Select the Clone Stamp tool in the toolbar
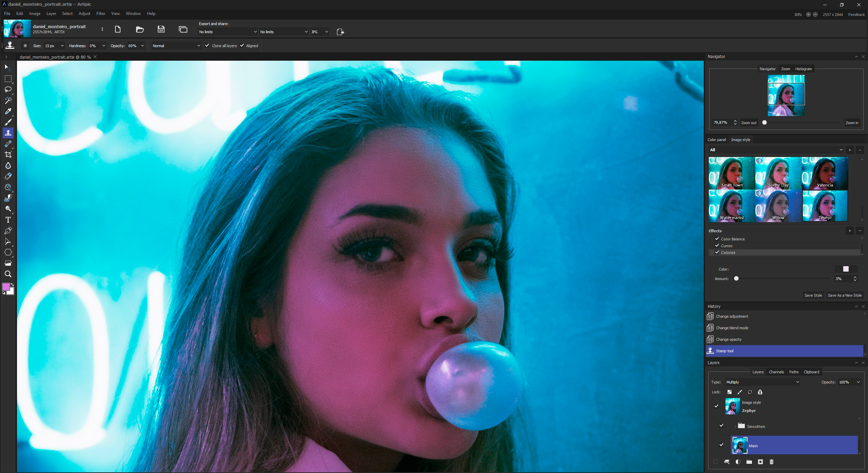The image size is (868, 473). point(8,132)
